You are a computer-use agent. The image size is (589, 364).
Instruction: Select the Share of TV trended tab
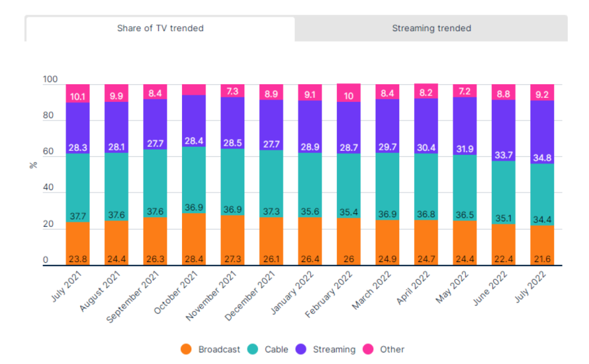(160, 28)
